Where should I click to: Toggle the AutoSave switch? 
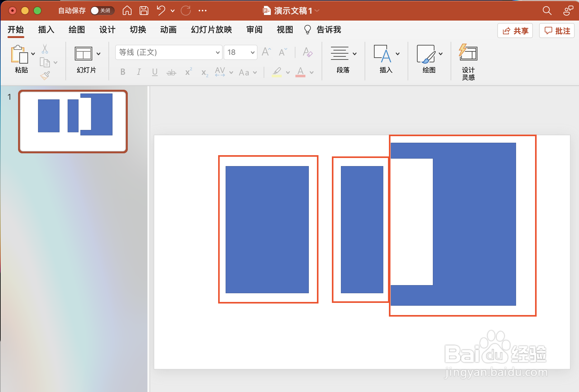click(102, 11)
